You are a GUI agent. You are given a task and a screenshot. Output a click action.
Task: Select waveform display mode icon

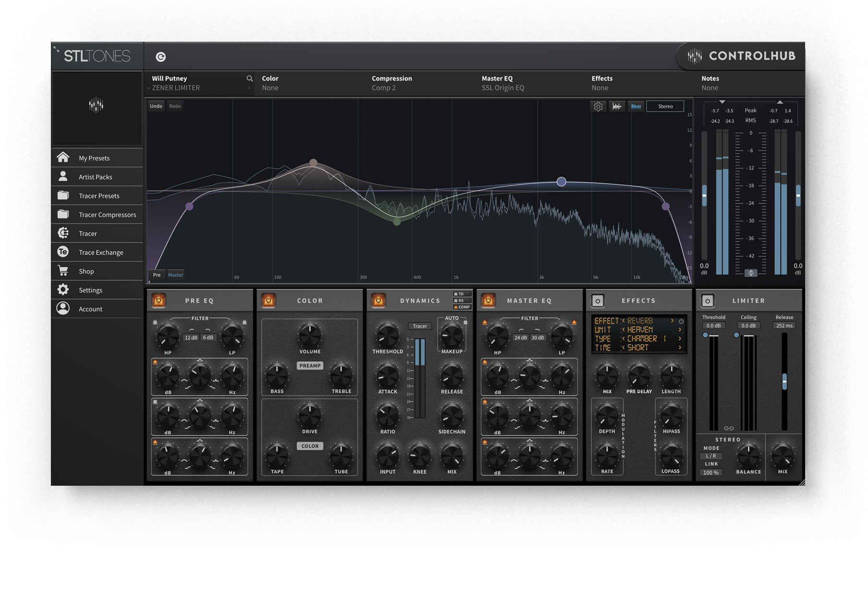(617, 106)
